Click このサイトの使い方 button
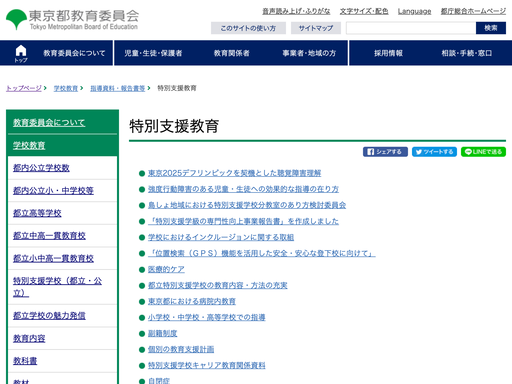 click(x=248, y=28)
